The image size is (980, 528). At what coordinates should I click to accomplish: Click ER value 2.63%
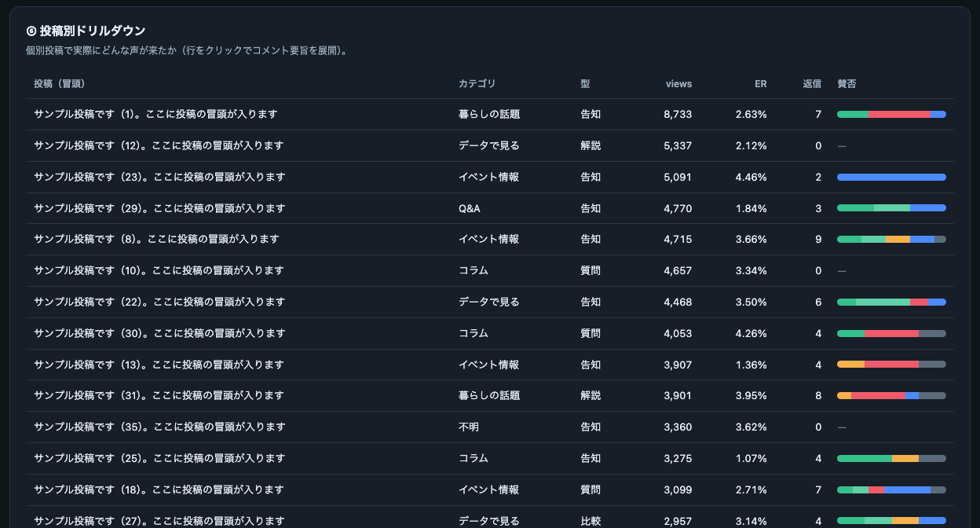click(x=751, y=115)
